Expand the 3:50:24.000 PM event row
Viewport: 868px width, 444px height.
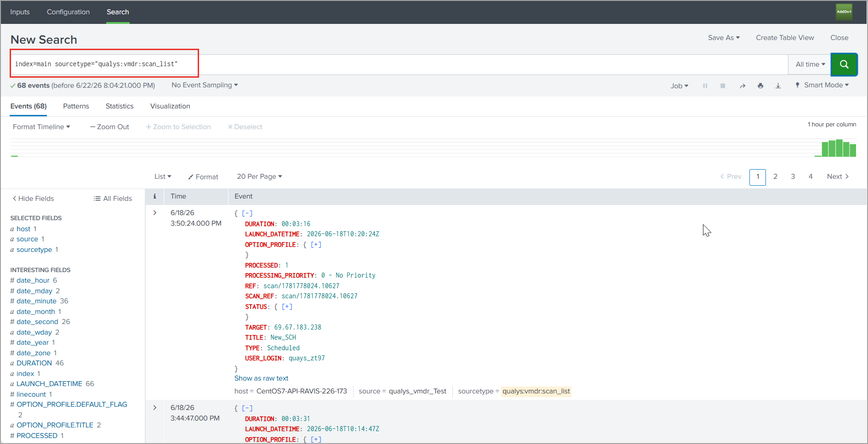coord(155,213)
